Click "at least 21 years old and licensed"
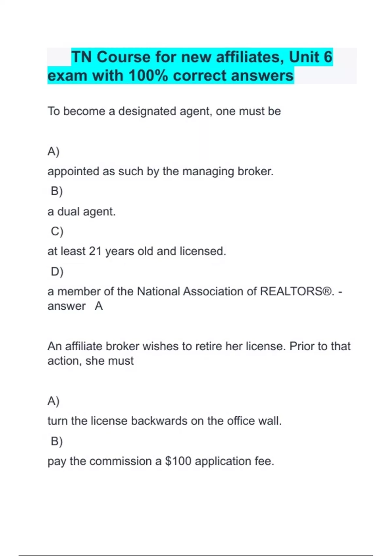 click(137, 251)
